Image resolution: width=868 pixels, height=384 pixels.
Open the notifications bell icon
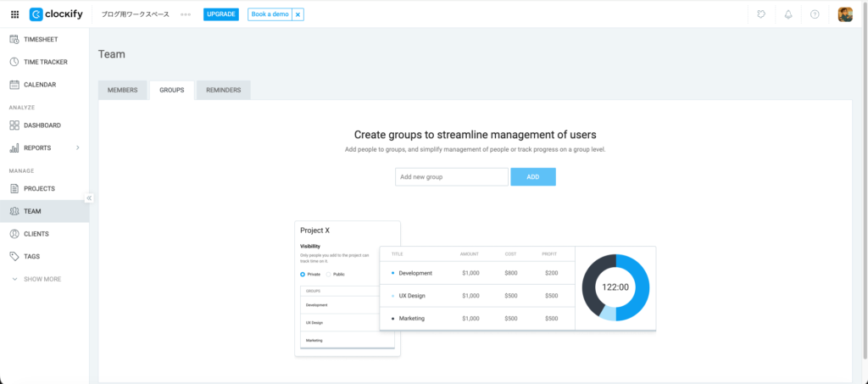(x=788, y=14)
